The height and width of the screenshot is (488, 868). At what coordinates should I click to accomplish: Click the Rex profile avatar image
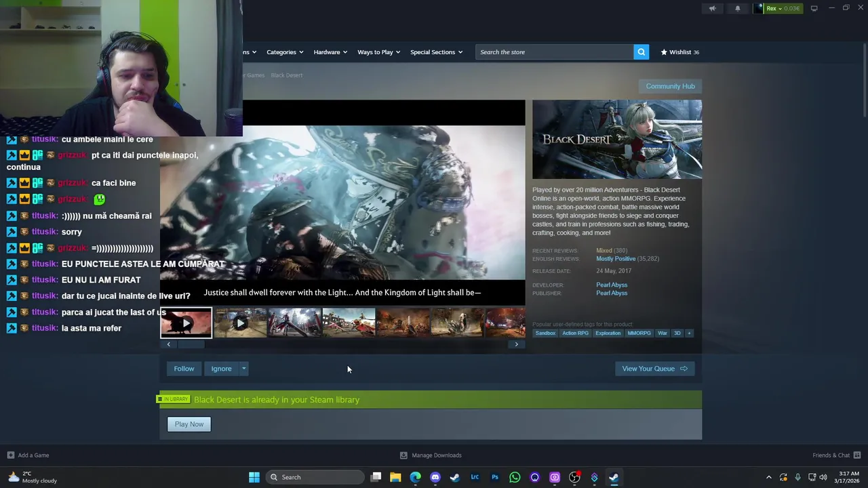click(x=758, y=9)
